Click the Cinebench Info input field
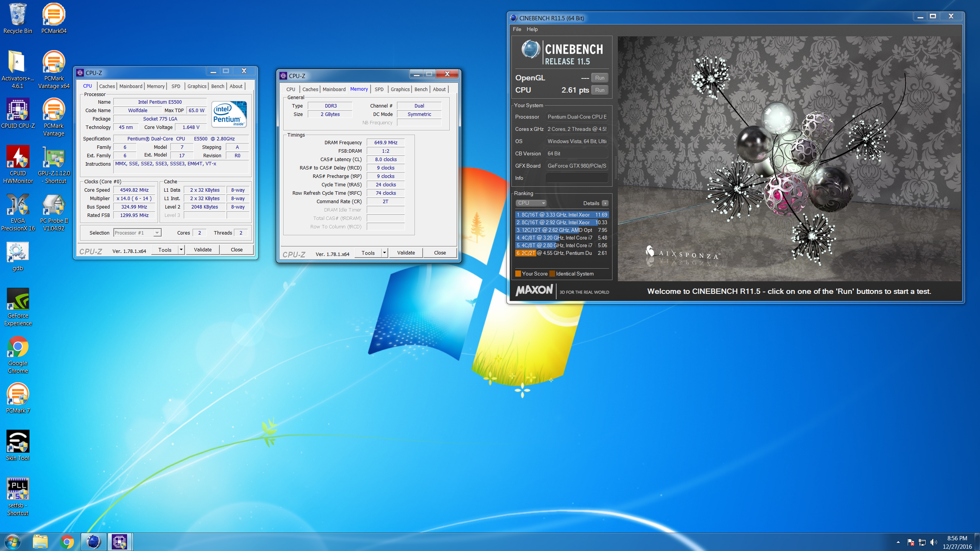The height and width of the screenshot is (551, 980). 577,178
